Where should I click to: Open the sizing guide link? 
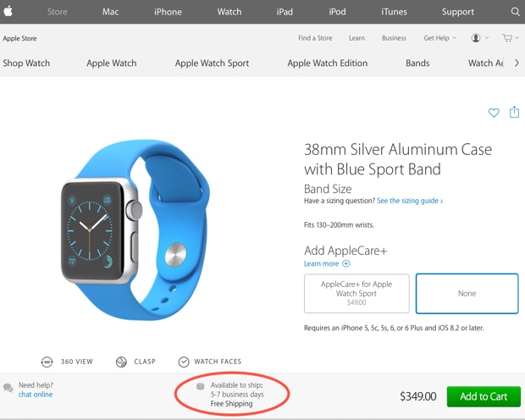point(410,202)
